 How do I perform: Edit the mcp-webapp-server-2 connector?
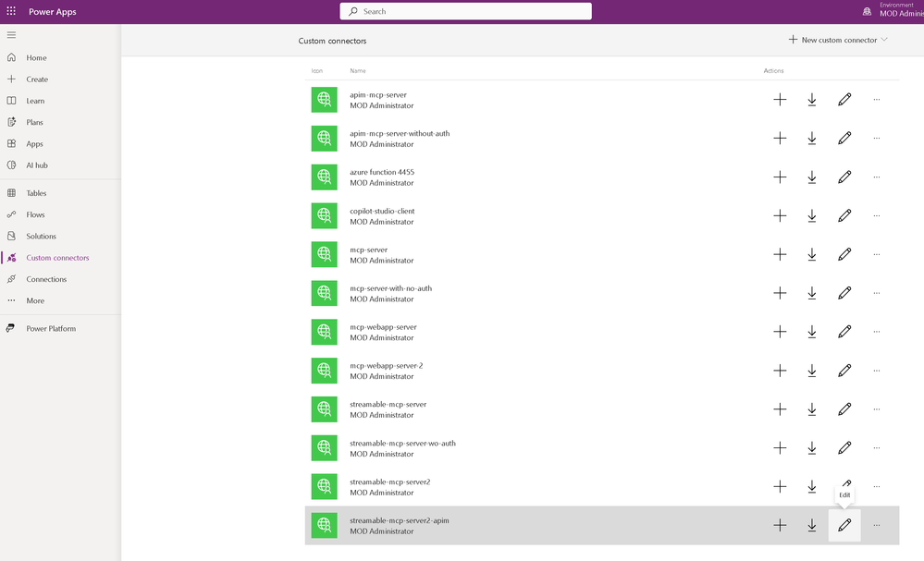(x=844, y=371)
